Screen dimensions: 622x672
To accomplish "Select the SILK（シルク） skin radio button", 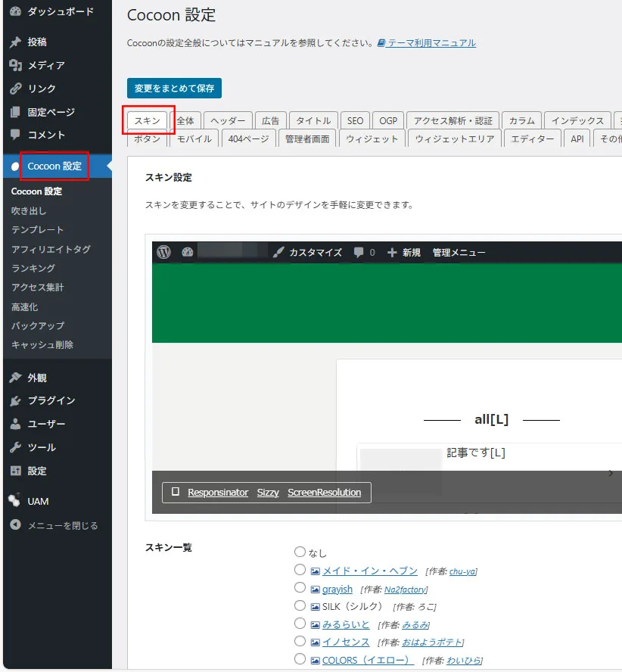I will point(300,606).
